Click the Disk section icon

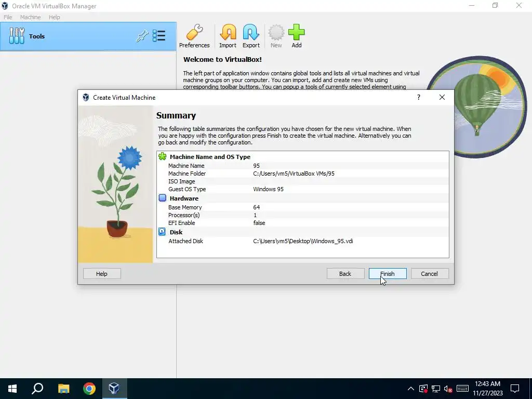tap(162, 232)
